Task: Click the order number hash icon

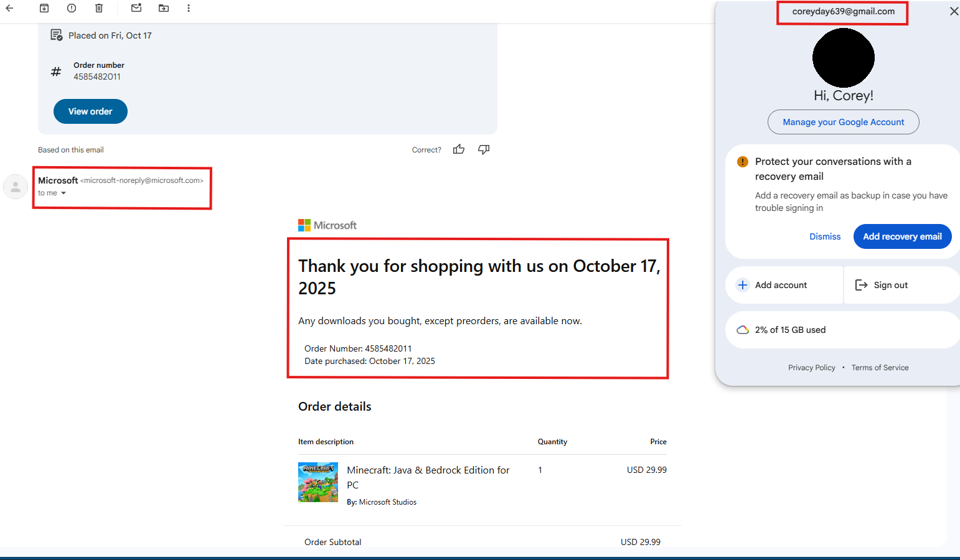Action: coord(56,72)
